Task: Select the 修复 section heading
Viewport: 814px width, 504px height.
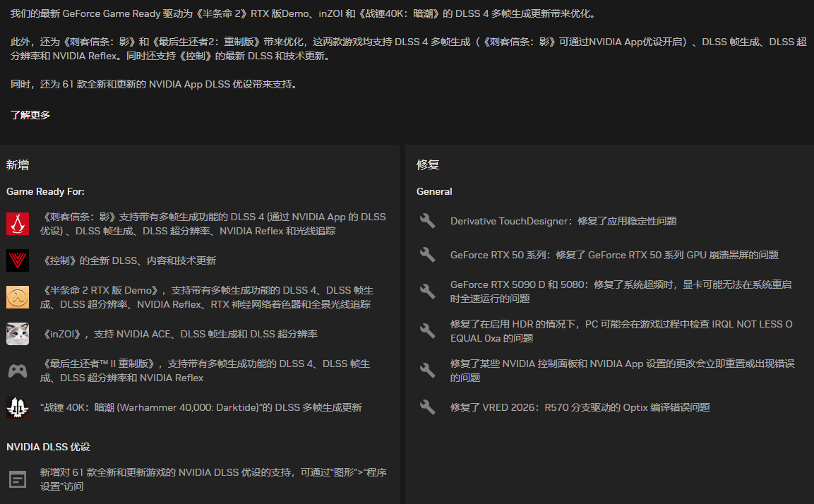Action: tap(428, 165)
